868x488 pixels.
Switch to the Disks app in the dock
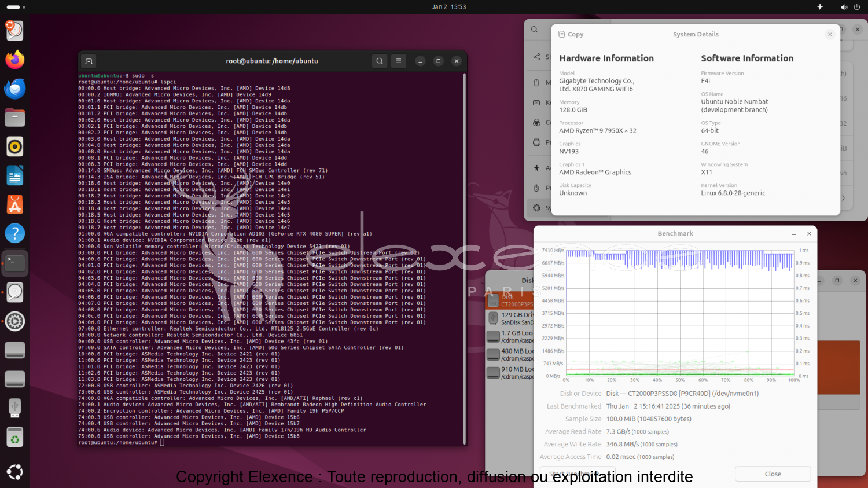click(14, 292)
